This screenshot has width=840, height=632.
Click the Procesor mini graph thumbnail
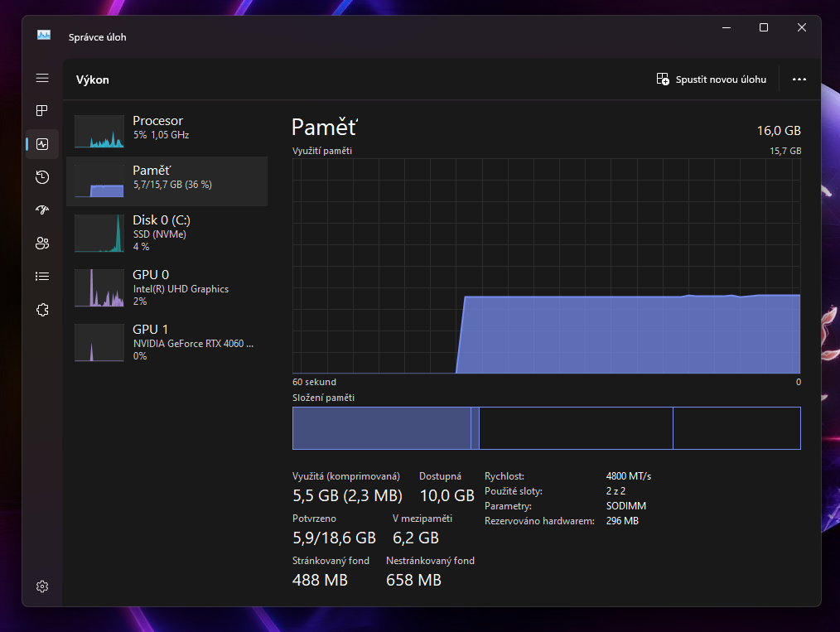99,132
